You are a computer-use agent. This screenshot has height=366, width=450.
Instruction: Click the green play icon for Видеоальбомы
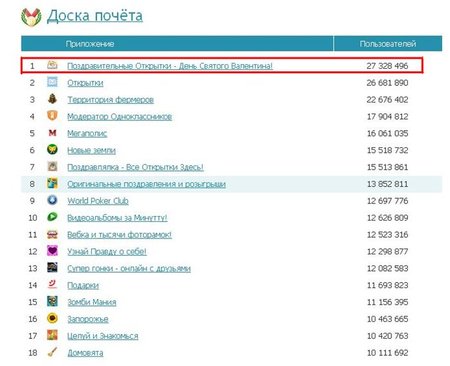coord(52,217)
